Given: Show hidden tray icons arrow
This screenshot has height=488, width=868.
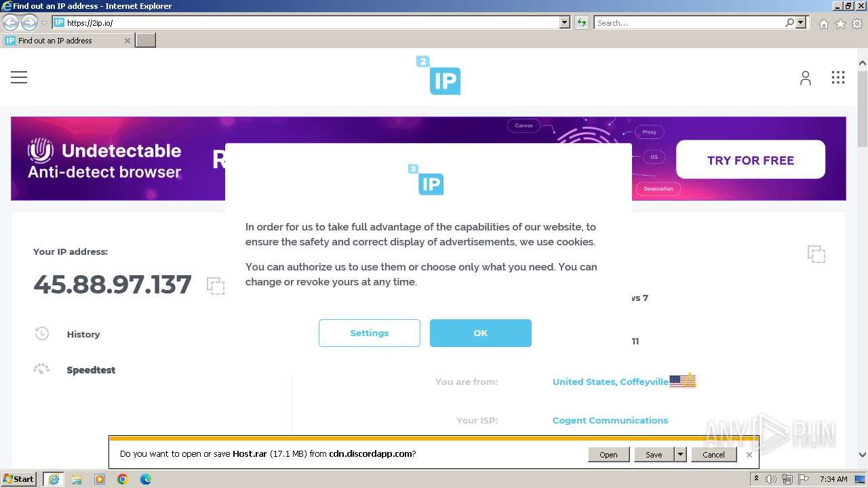Looking at the screenshot, I should pyautogui.click(x=756, y=479).
